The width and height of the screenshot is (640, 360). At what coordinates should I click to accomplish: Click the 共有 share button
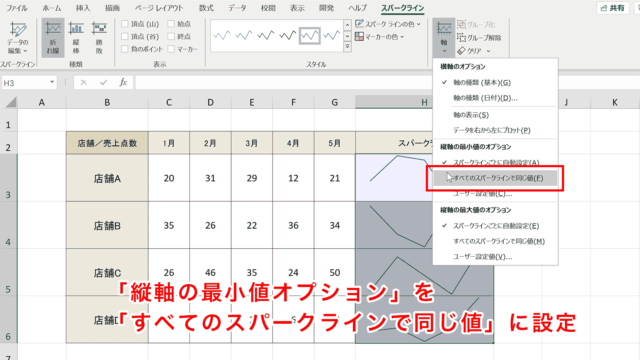[x=612, y=8]
